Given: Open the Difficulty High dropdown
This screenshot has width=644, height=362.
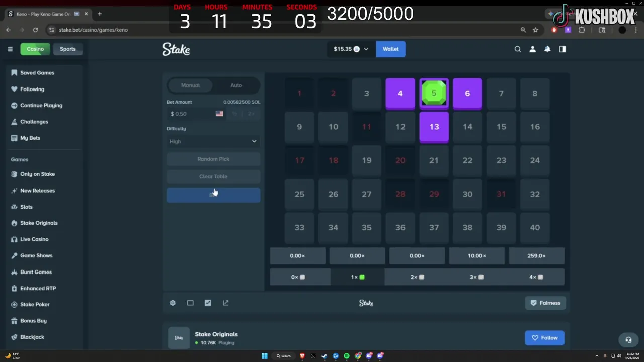Looking at the screenshot, I should [213, 141].
